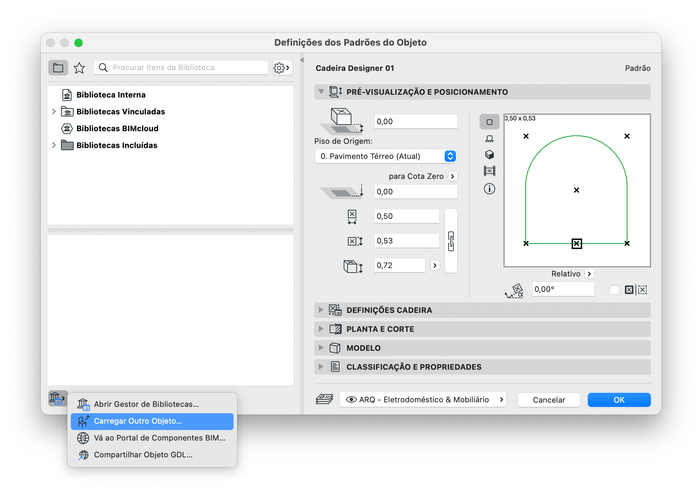Show object info icon
The height and width of the screenshot is (503, 700).
(489, 189)
